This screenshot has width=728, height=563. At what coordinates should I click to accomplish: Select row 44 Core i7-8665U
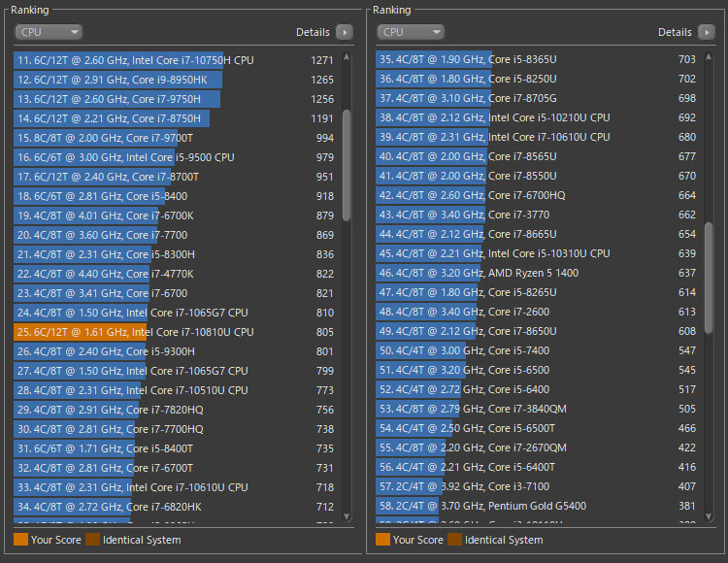[x=537, y=234]
